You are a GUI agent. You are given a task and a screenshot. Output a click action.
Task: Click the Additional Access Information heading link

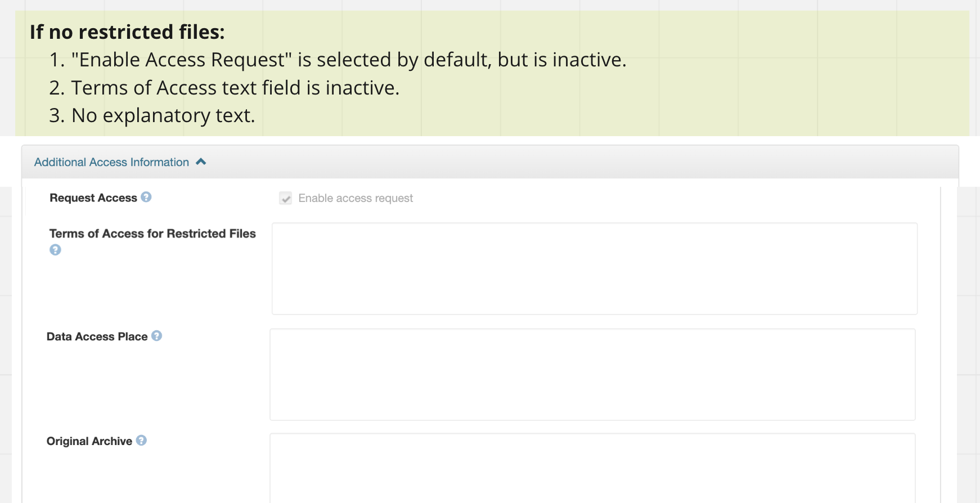(x=111, y=162)
